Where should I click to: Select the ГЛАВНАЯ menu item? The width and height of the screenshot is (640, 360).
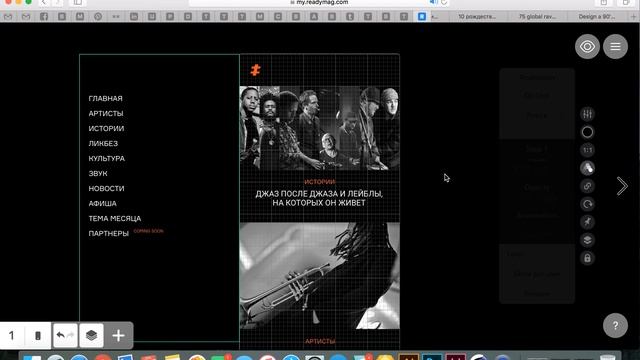[105, 98]
